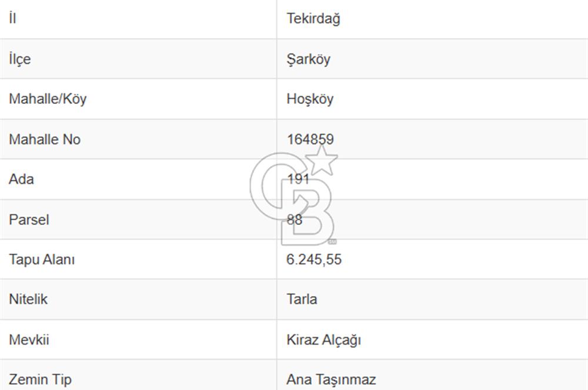Click the Parsel row label
Viewport: 588px width, 390px height.
point(29,220)
